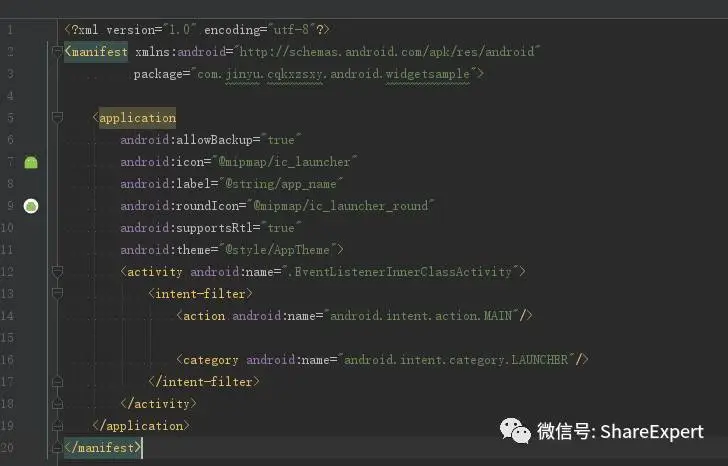Click the @string/app_name value
The image size is (728, 466).
[280, 184]
